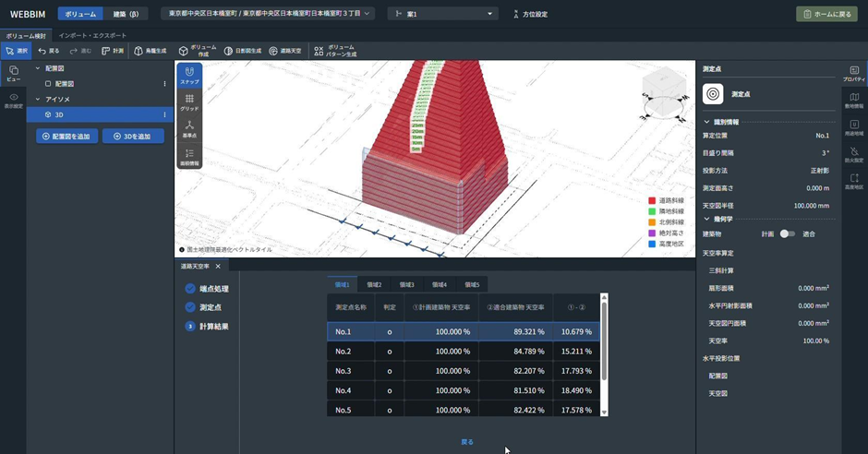Image resolution: width=868 pixels, height=454 pixels.
Task: Click the 表示設定 eye icon
Action: [13, 100]
